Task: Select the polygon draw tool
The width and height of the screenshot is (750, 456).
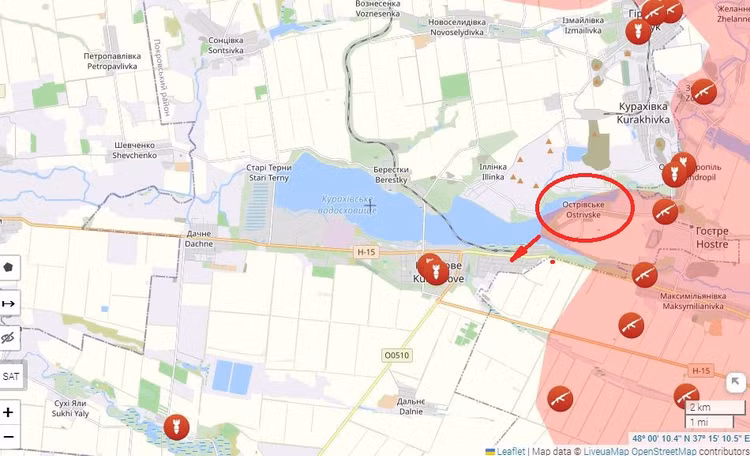Action: pyautogui.click(x=9, y=267)
